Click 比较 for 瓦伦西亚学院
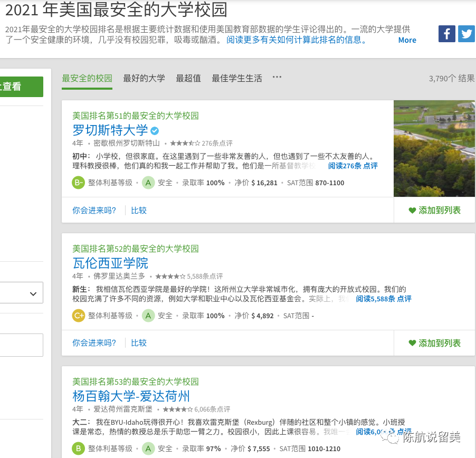 [139, 343]
